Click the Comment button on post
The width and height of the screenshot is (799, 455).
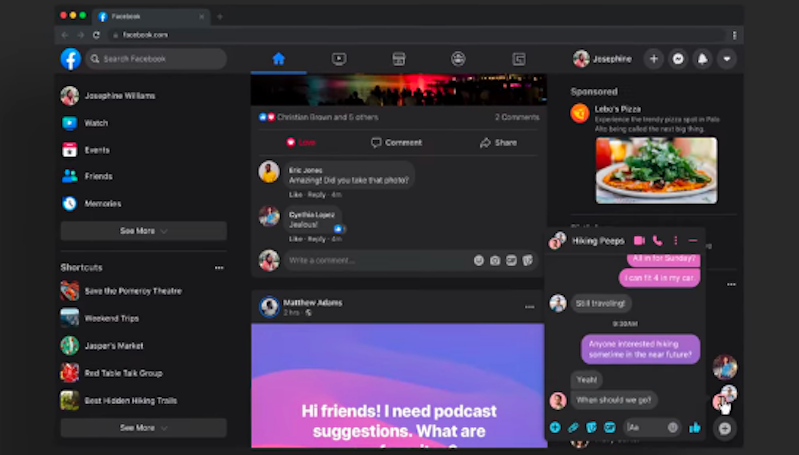click(x=396, y=142)
